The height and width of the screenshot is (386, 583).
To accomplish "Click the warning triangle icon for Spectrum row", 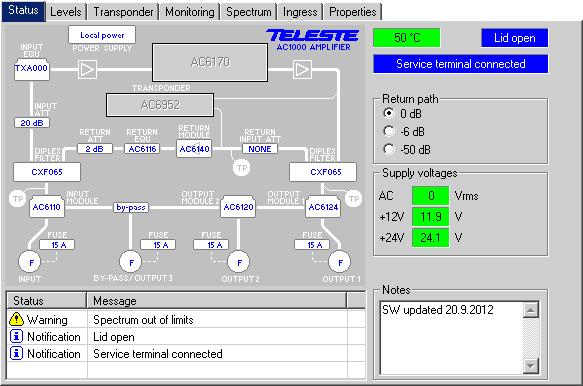I will pyautogui.click(x=16, y=319).
